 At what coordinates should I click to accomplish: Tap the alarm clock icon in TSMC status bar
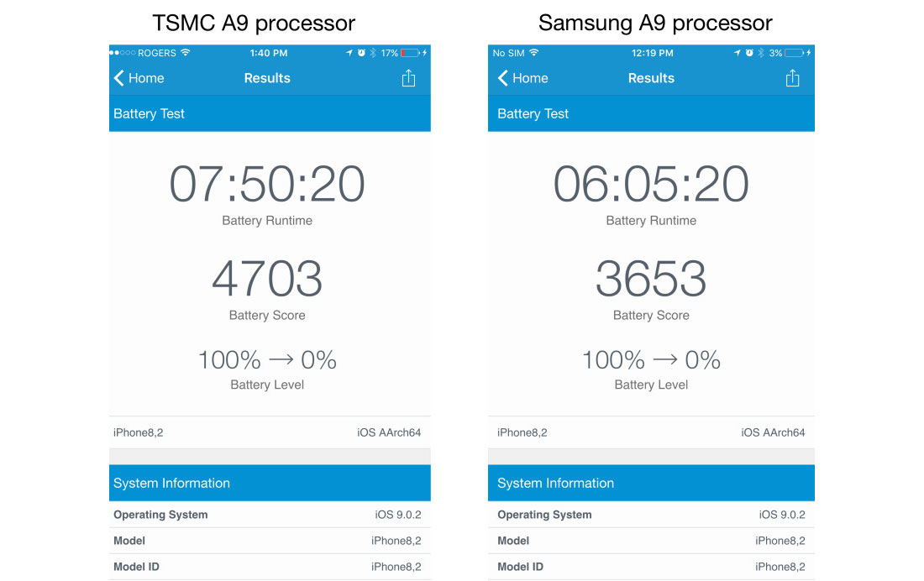(361, 52)
